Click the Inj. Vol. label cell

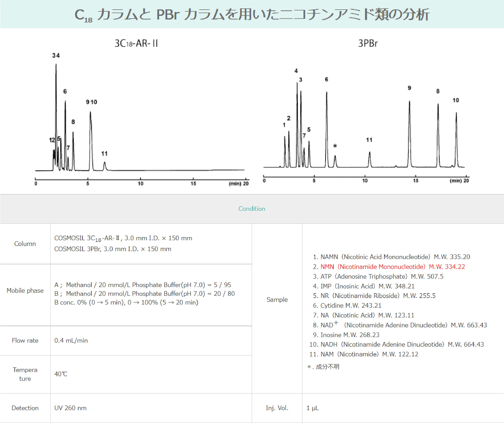point(277,408)
